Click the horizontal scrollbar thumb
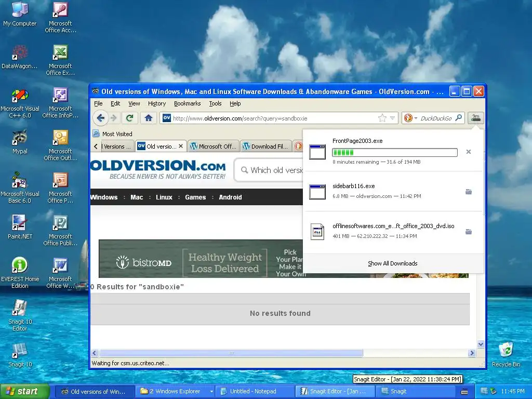 (x=231, y=353)
